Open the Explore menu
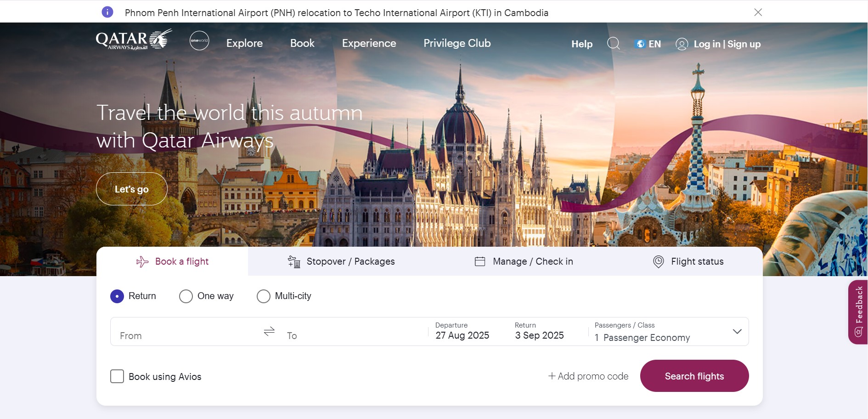The width and height of the screenshot is (868, 419). (x=244, y=44)
